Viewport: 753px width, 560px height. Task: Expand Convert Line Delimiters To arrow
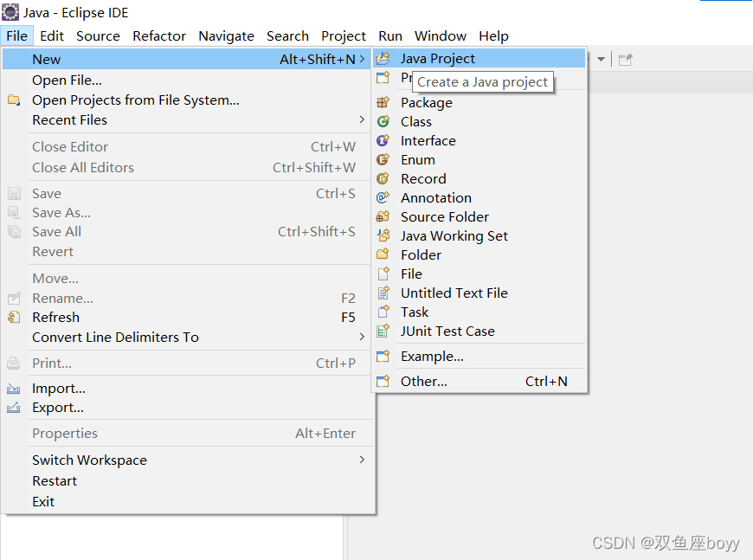[362, 338]
